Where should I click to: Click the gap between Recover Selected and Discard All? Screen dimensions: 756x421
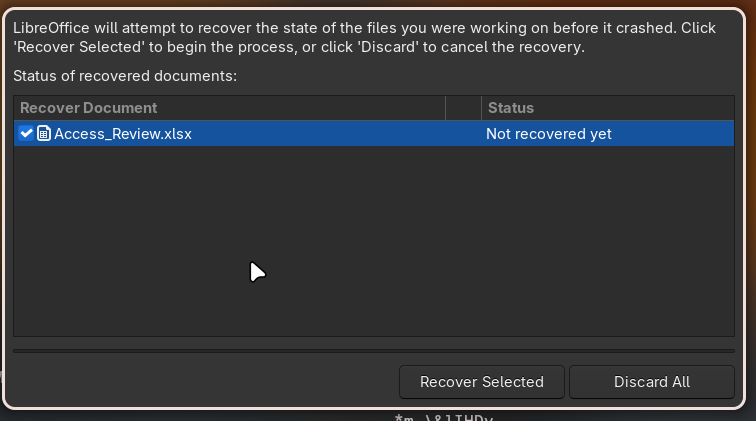pos(567,381)
